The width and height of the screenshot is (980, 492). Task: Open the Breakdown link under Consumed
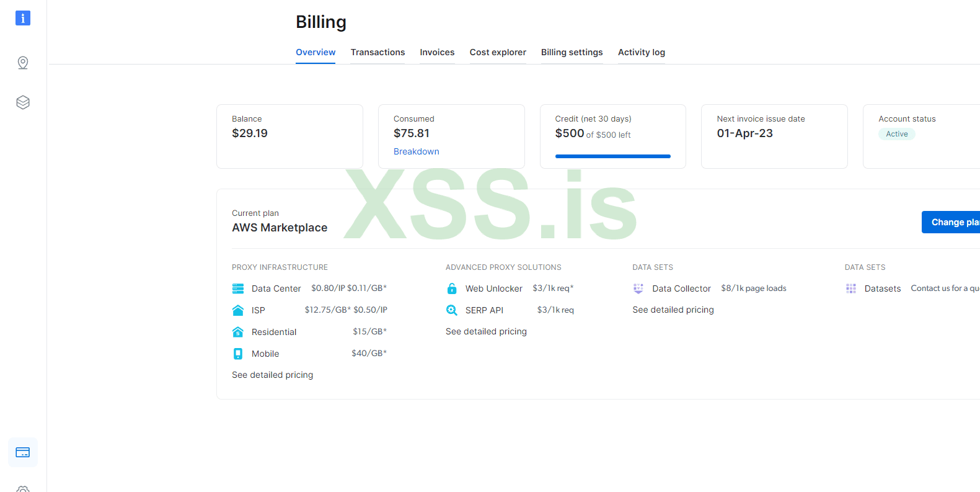pyautogui.click(x=416, y=151)
